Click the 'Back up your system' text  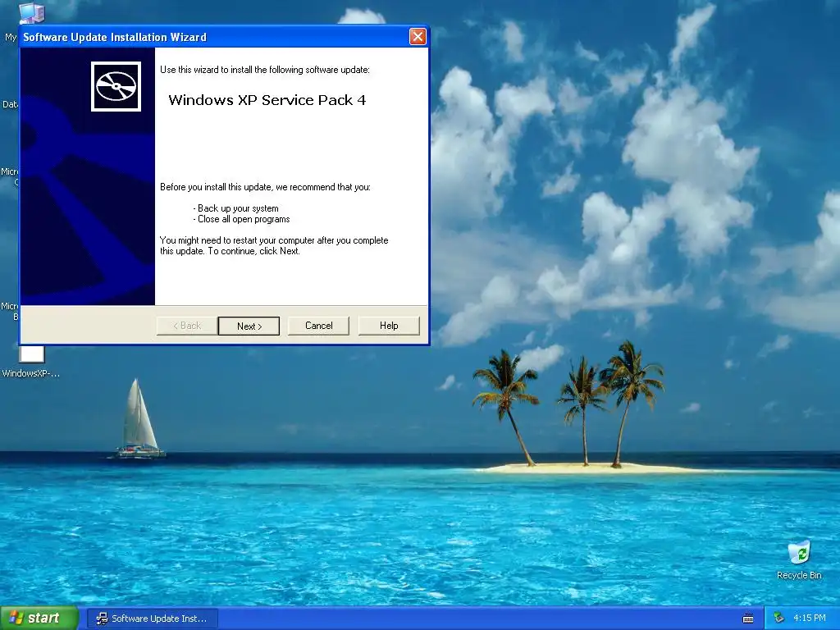tap(238, 208)
